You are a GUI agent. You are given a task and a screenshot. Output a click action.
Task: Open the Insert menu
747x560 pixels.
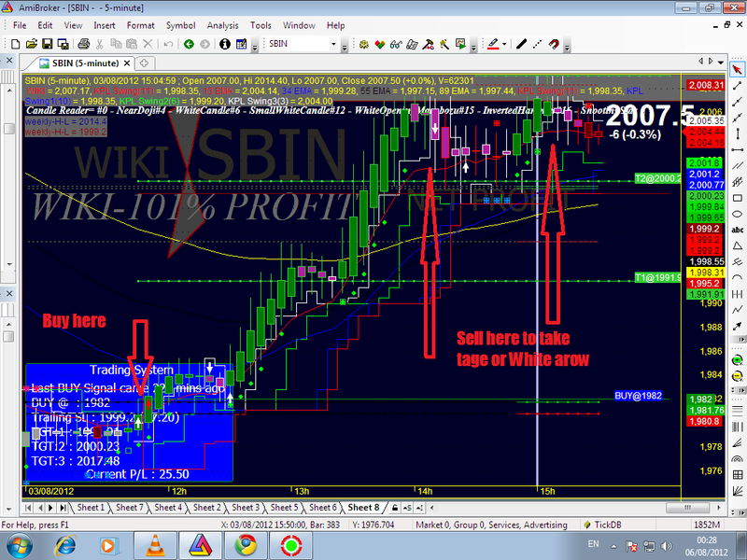pos(105,26)
